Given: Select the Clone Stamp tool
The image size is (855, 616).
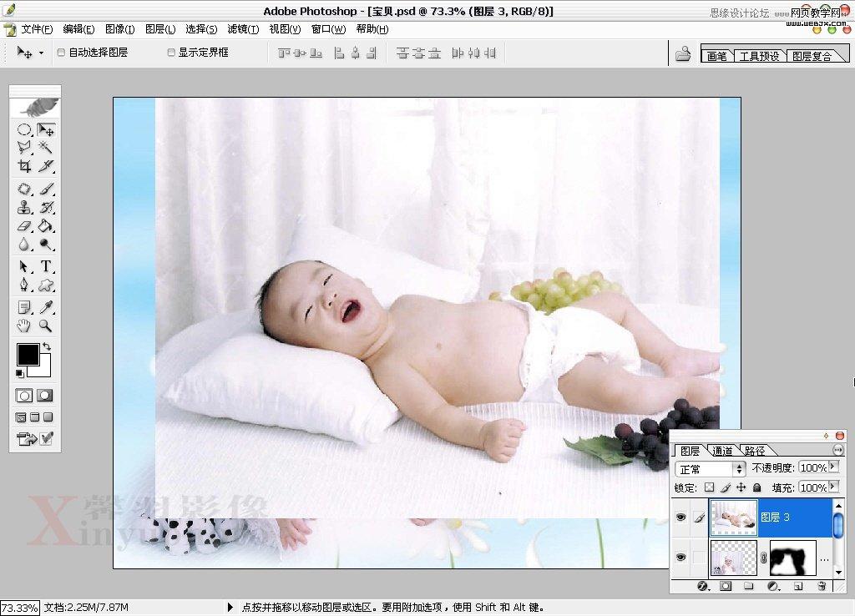Looking at the screenshot, I should (x=25, y=207).
